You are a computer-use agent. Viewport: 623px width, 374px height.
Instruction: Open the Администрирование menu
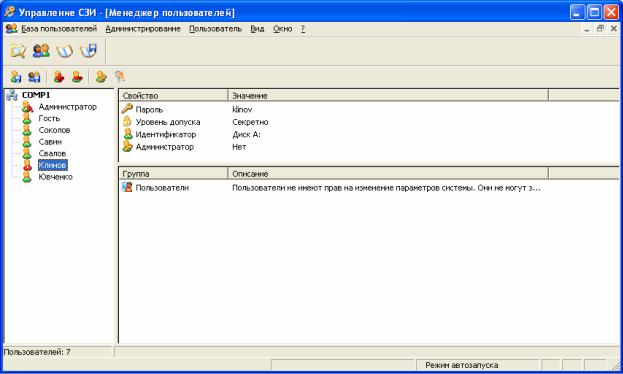143,29
